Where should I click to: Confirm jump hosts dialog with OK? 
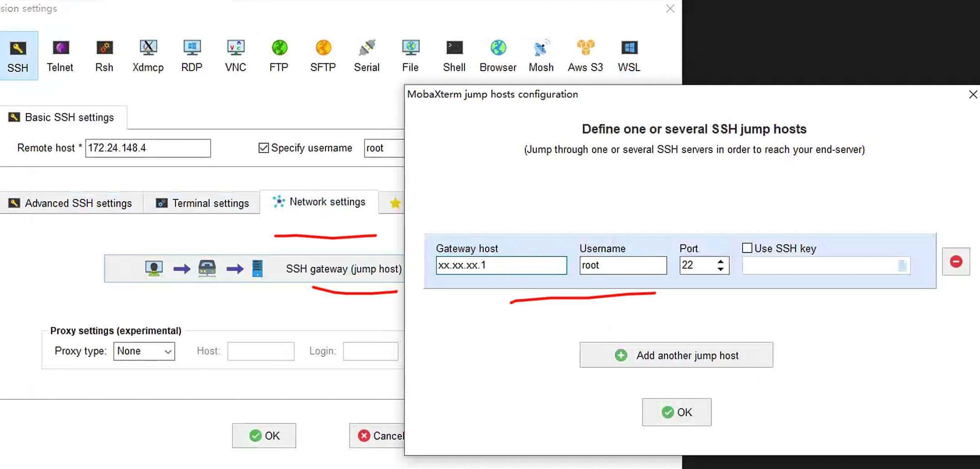click(677, 412)
